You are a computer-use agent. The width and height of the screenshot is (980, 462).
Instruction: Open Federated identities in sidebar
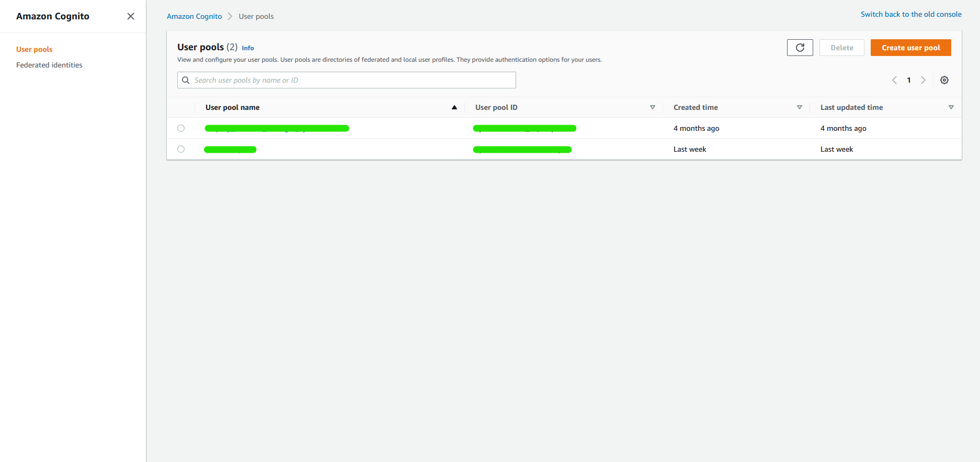[x=49, y=65]
